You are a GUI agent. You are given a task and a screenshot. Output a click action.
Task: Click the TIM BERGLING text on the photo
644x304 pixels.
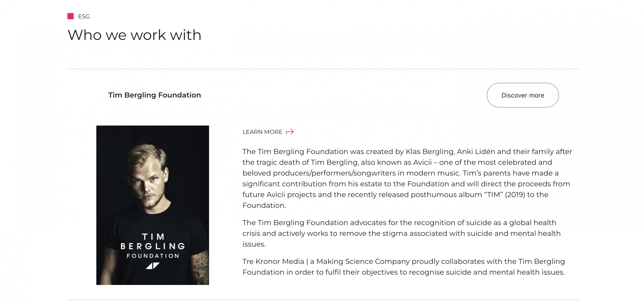[x=153, y=241]
